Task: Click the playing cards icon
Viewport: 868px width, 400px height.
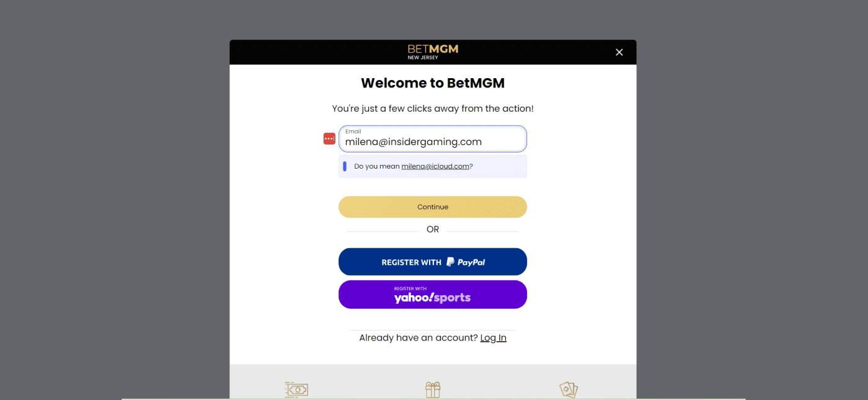Action: [x=569, y=390]
